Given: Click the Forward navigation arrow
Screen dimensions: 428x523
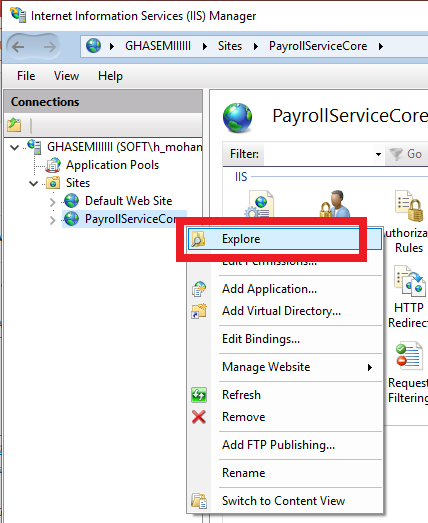Looking at the screenshot, I should tap(49, 47).
